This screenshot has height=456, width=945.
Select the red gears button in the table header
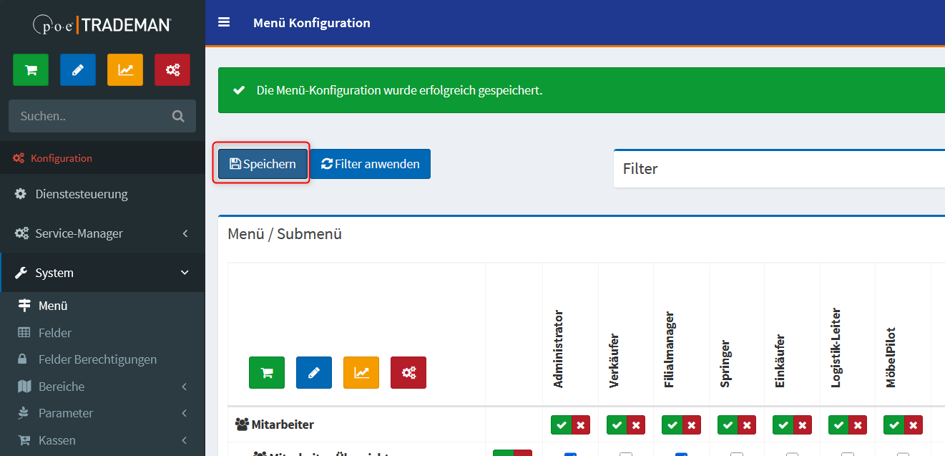[x=409, y=373]
